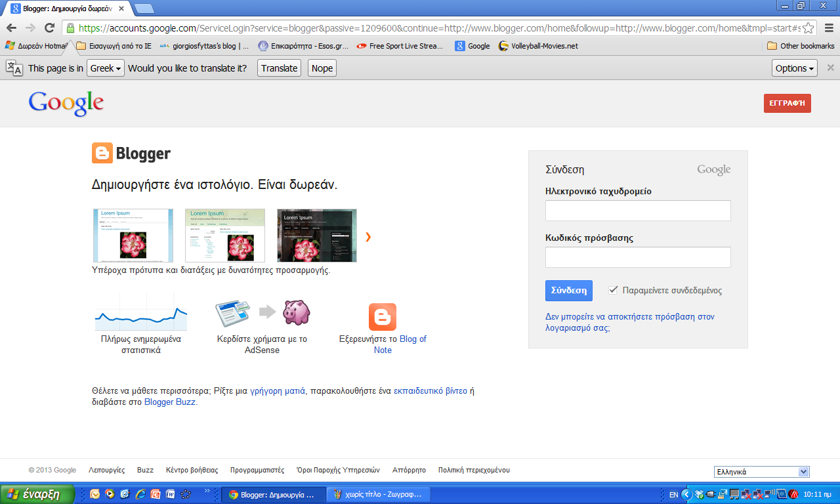This screenshot has height=504, width=840.
Task: Click the Safely Remove Hardware tray icon
Action: pyautogui.click(x=711, y=494)
